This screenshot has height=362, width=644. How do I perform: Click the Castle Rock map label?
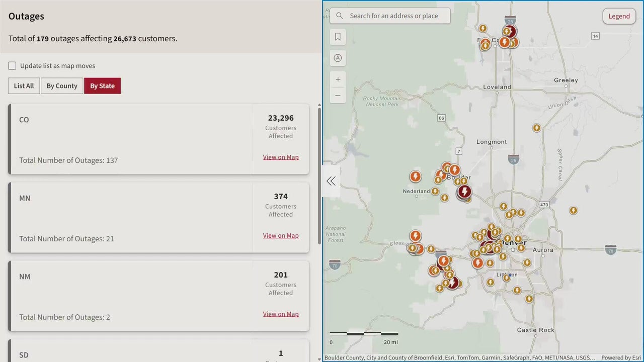coord(536,330)
